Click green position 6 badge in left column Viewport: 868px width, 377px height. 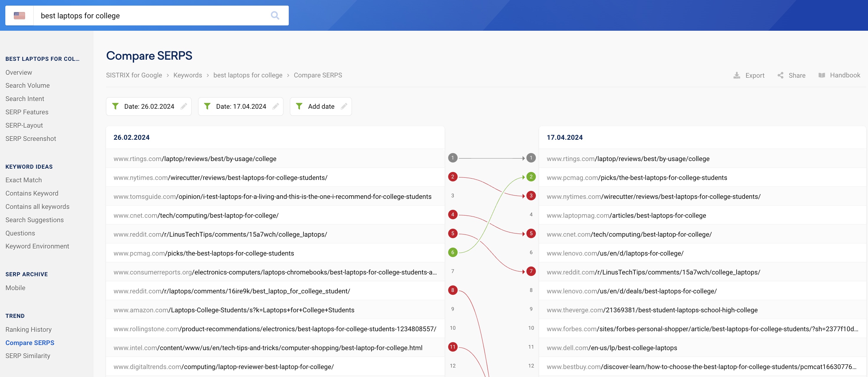click(453, 252)
